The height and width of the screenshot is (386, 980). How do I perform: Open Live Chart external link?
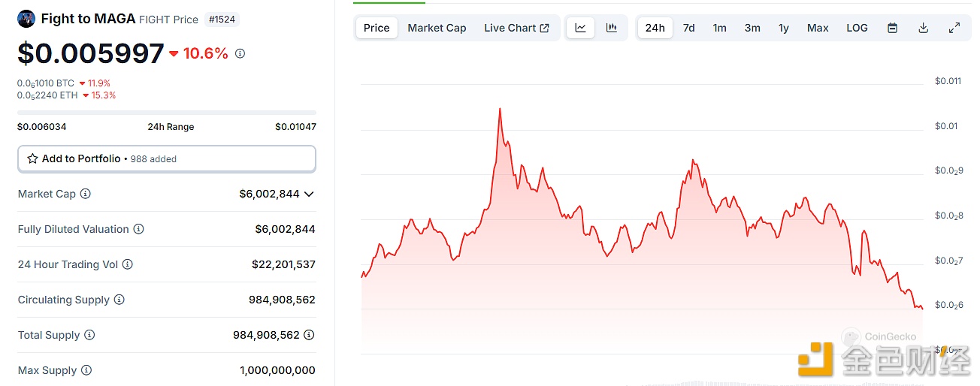click(x=516, y=28)
